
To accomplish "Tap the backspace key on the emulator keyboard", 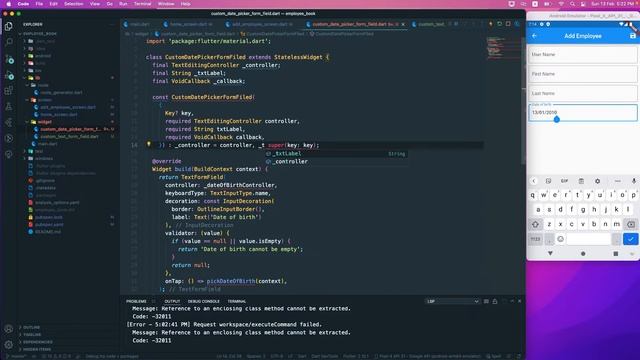I will click(631, 224).
